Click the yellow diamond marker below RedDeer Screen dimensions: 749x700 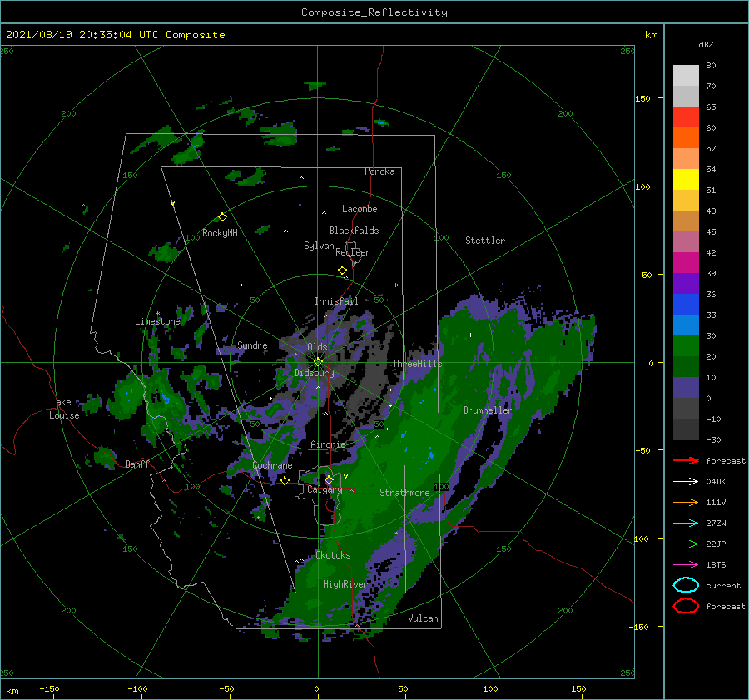point(343,271)
